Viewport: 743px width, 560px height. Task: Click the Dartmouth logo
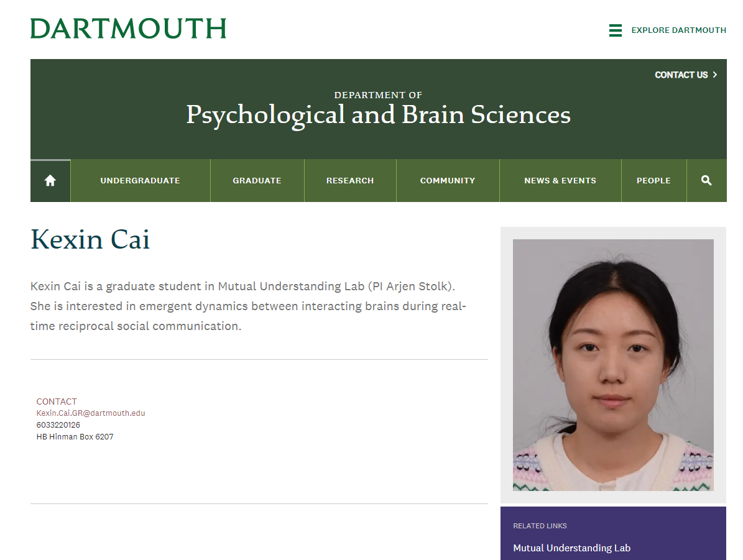point(128,29)
